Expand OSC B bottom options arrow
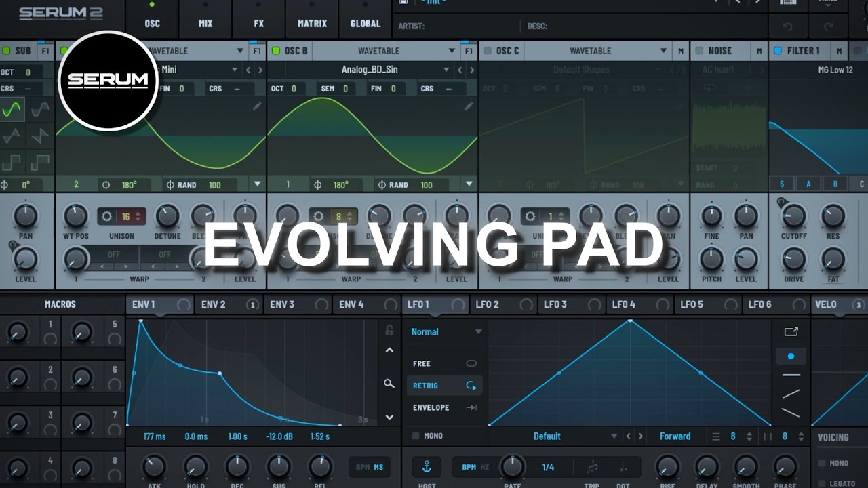Image resolution: width=868 pixels, height=488 pixels. point(469,184)
